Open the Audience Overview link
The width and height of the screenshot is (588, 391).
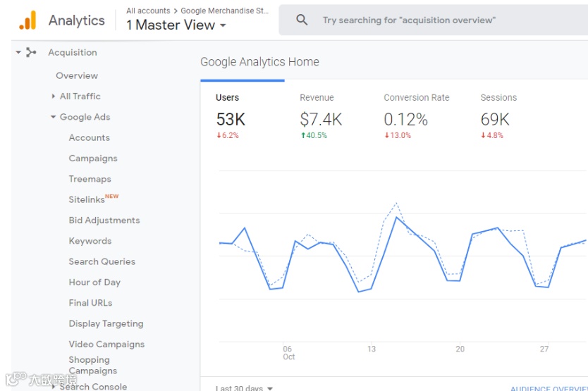(549, 388)
